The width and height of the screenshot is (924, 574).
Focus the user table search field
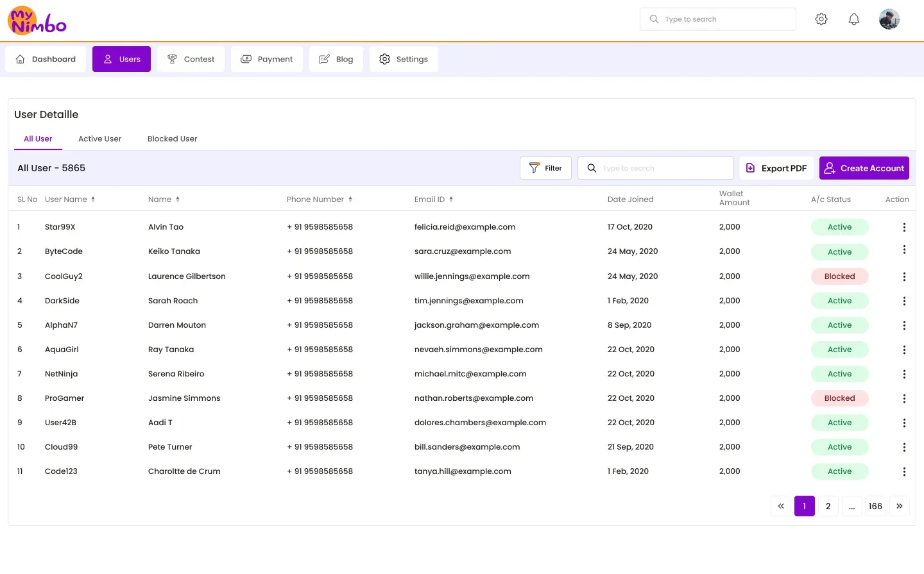(x=656, y=168)
